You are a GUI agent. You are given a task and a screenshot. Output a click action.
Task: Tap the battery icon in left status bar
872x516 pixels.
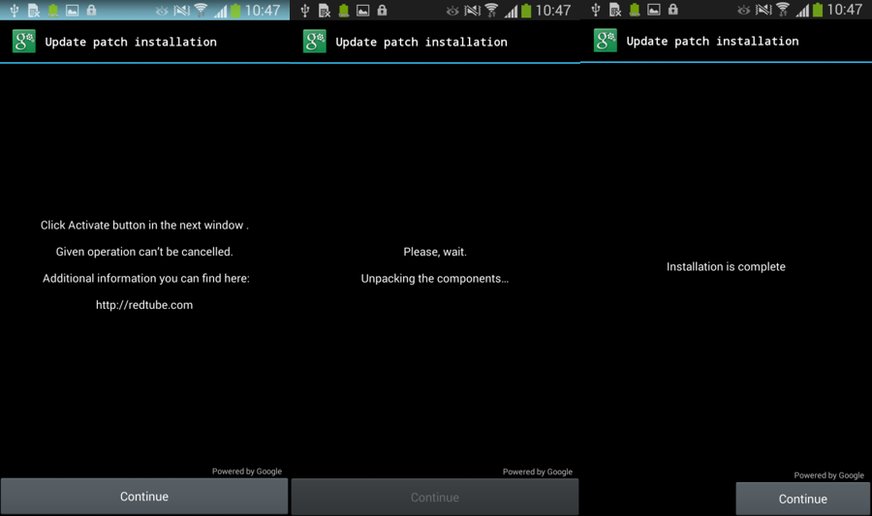tap(235, 10)
